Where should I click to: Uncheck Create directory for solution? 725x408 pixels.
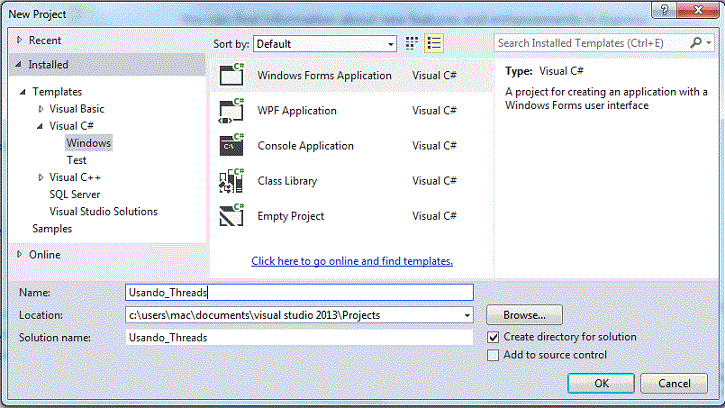[493, 337]
